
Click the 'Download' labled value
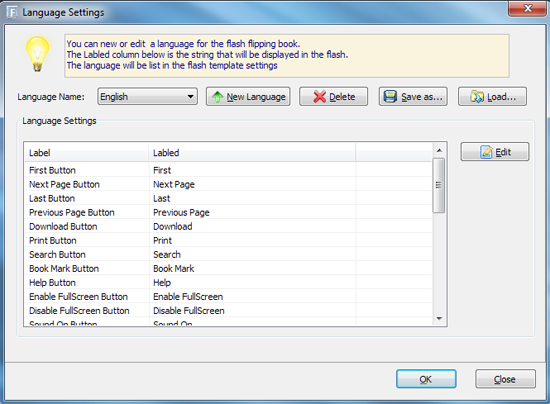click(173, 226)
